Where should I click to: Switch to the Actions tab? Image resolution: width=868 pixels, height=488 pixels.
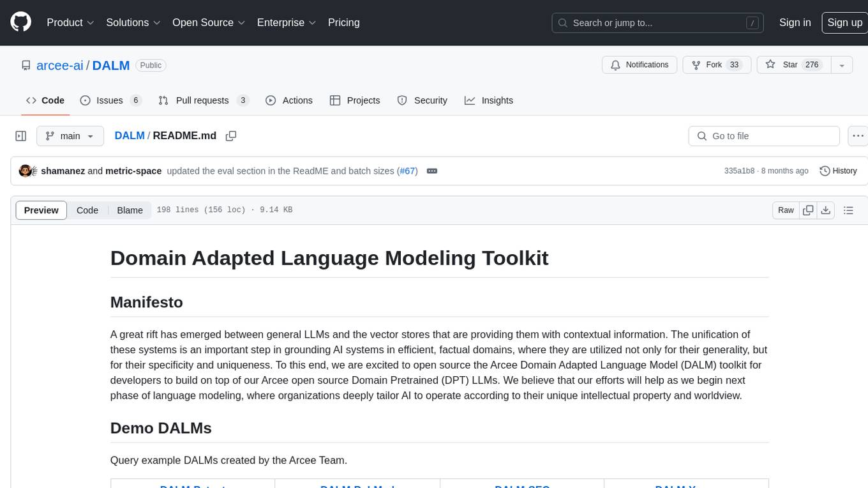pos(289,100)
